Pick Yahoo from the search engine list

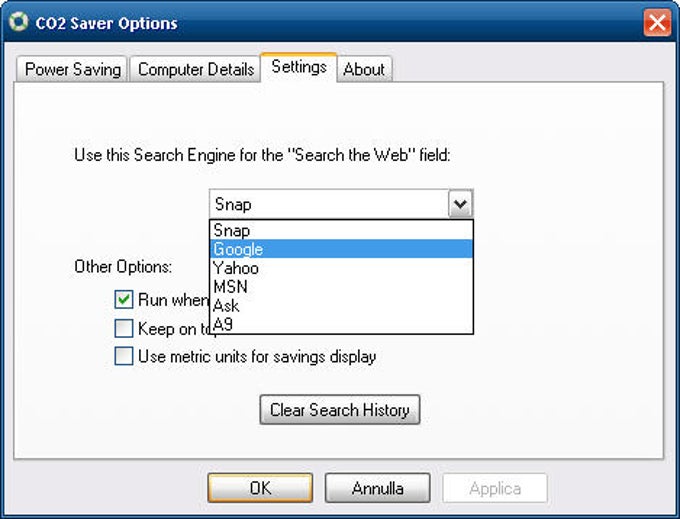pyautogui.click(x=341, y=268)
